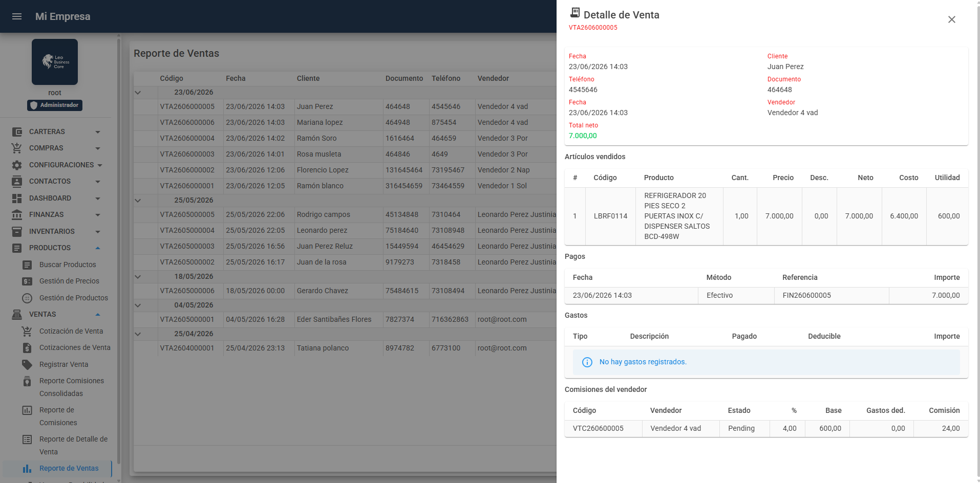The height and width of the screenshot is (483, 980).
Task: Click the Buscar Productos icon
Action: [x=27, y=265]
